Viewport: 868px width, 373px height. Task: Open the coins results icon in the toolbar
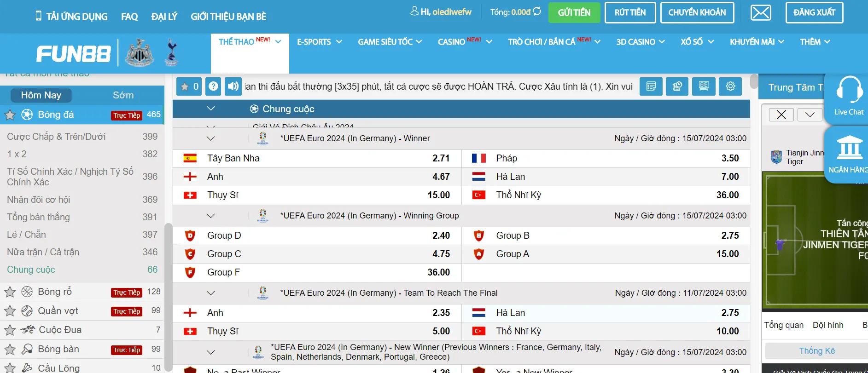pos(677,86)
